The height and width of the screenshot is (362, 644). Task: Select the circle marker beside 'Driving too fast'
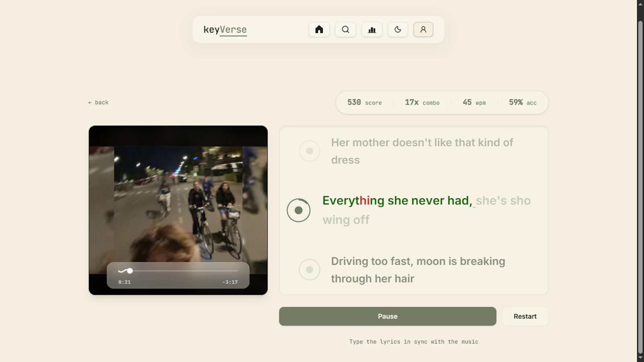310,269
